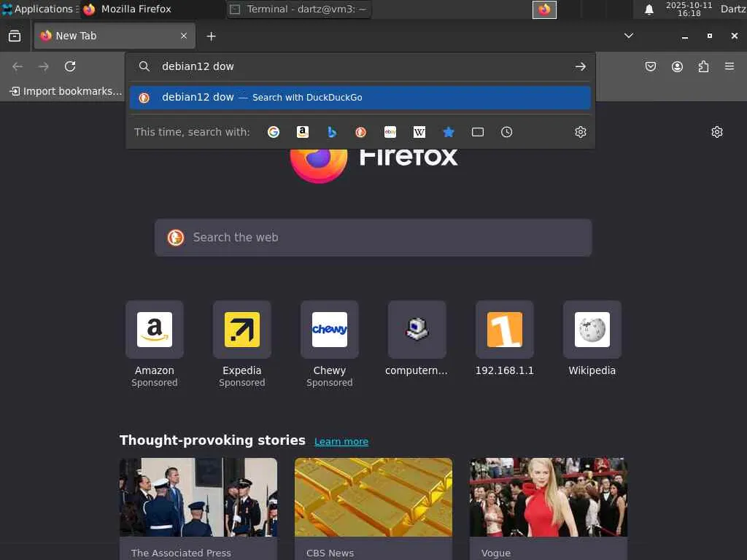Click magnifier icon in address bar
Screen dimensions: 747x560
pos(144,66)
